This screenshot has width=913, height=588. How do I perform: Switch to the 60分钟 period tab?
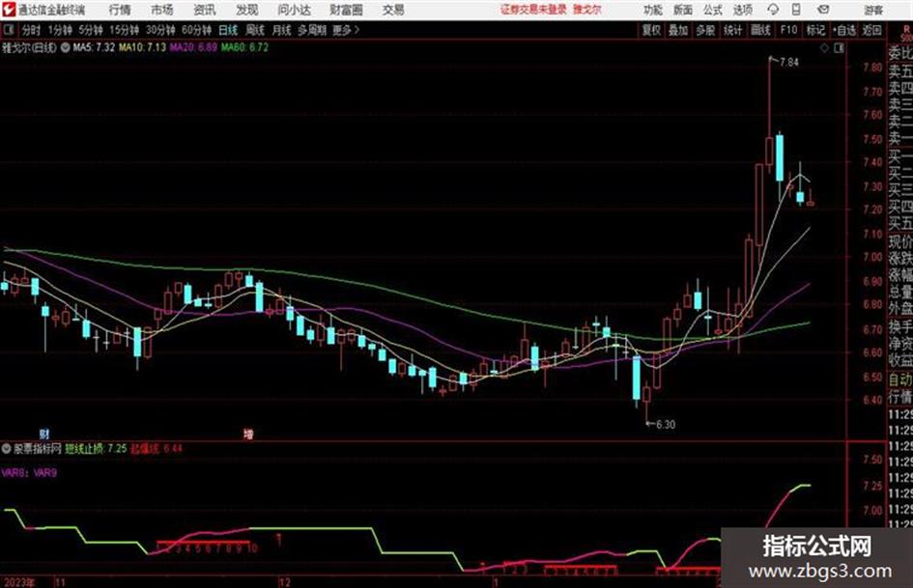pos(196,30)
